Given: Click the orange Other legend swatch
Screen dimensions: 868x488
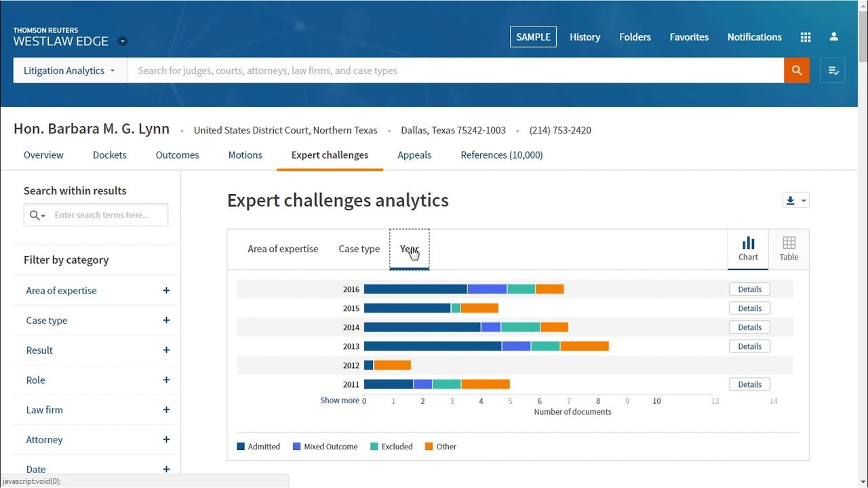Looking at the screenshot, I should click(429, 447).
